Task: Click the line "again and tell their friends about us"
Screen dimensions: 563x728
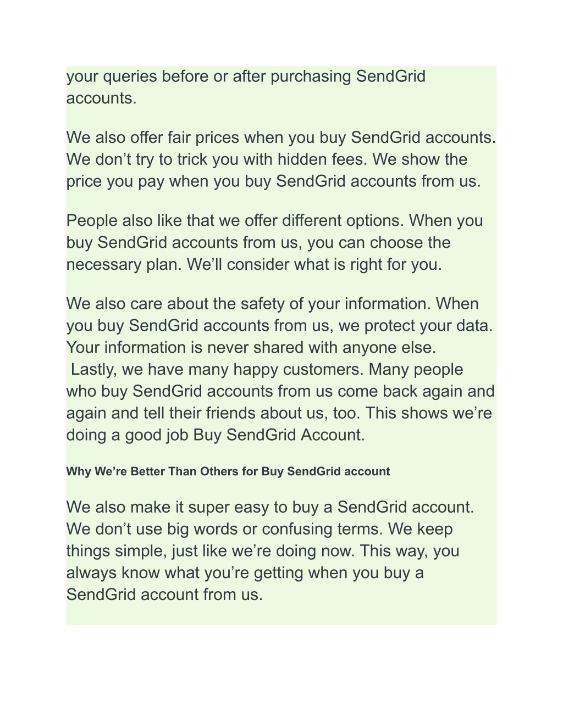Action: click(x=279, y=413)
